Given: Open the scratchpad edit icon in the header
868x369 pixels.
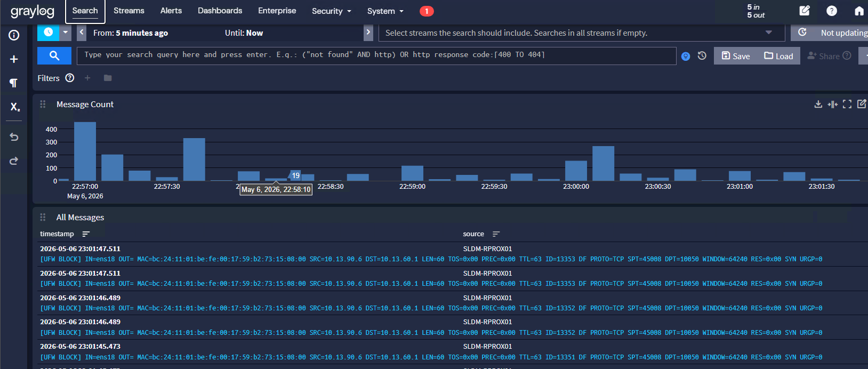Looking at the screenshot, I should click(805, 11).
